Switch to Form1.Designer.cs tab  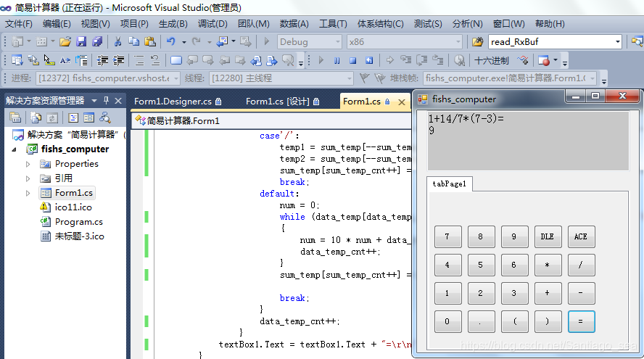coord(178,102)
